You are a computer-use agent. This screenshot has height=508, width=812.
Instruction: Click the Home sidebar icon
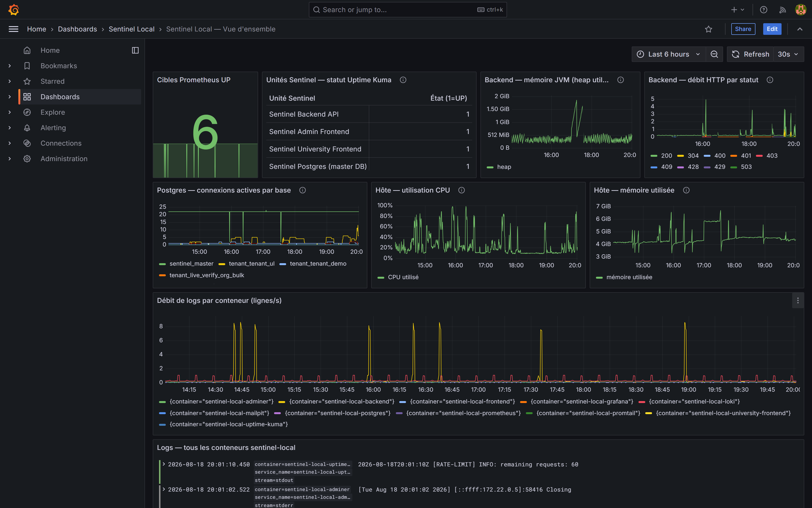[27, 50]
